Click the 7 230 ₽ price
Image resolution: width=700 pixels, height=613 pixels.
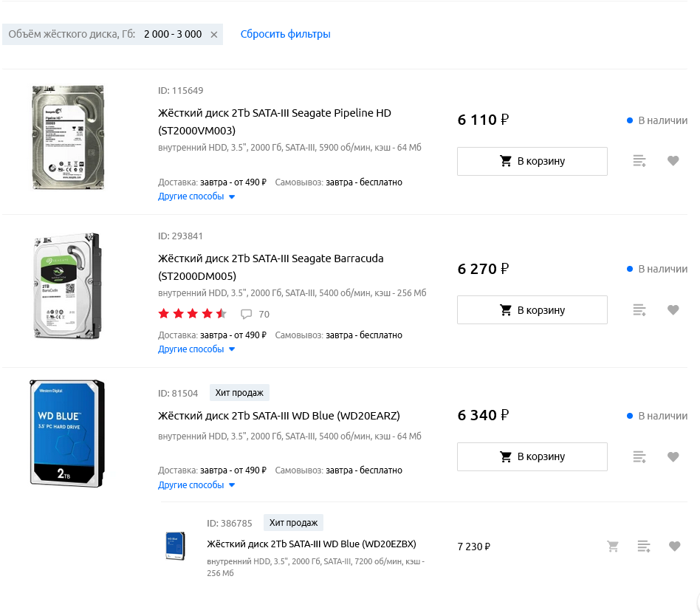pos(473,547)
